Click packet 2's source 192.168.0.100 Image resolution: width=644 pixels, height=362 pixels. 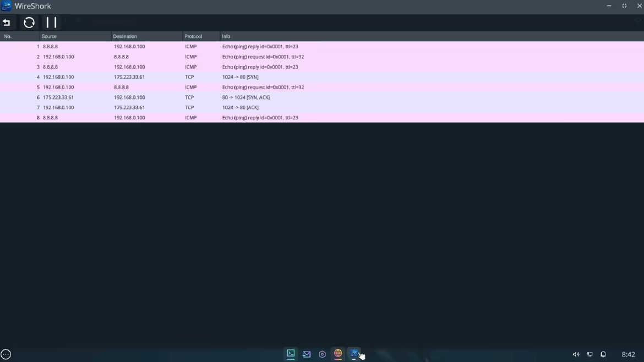tap(58, 57)
